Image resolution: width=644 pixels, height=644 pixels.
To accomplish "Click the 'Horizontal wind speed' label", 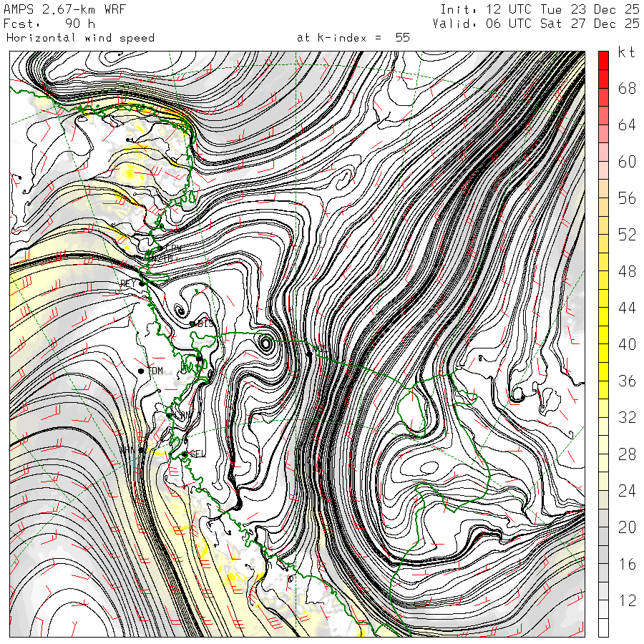I will point(80,37).
